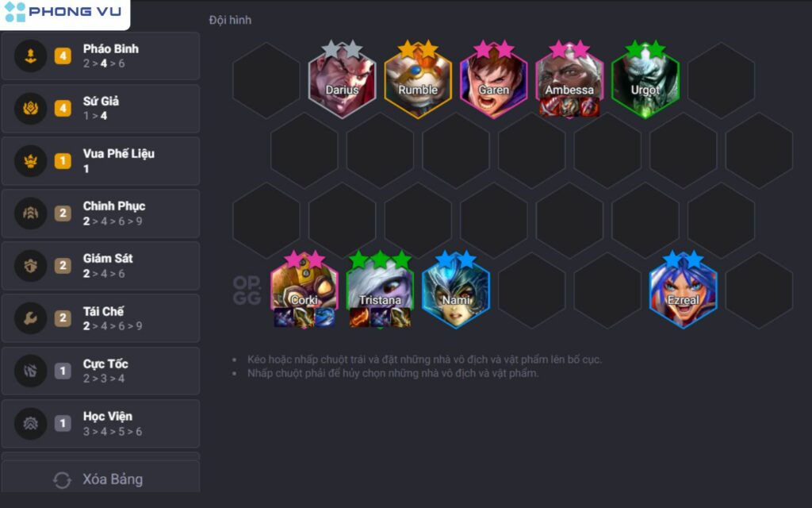The height and width of the screenshot is (508, 812).
Task: Click the Rumble champion on the board
Action: [x=418, y=81]
